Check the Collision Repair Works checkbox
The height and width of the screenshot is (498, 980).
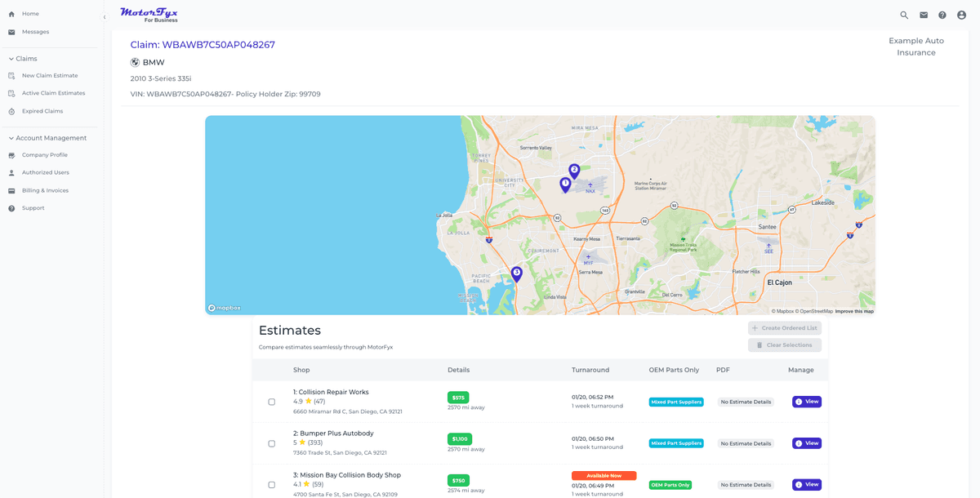pyautogui.click(x=272, y=402)
